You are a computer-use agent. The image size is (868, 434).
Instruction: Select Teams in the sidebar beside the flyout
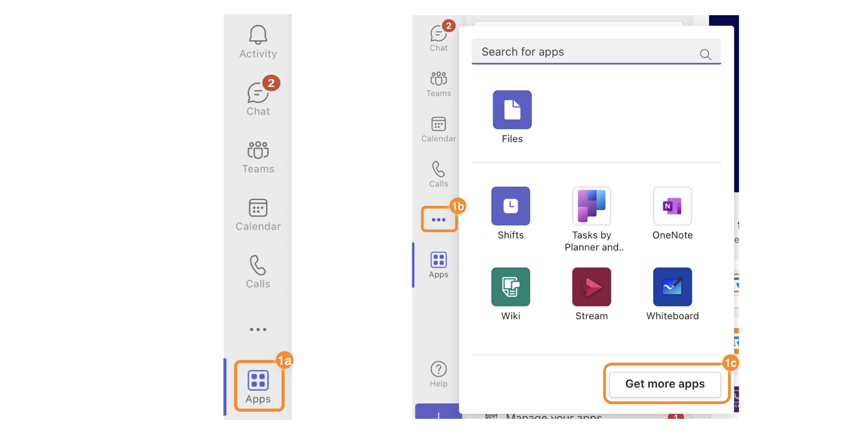(x=438, y=84)
